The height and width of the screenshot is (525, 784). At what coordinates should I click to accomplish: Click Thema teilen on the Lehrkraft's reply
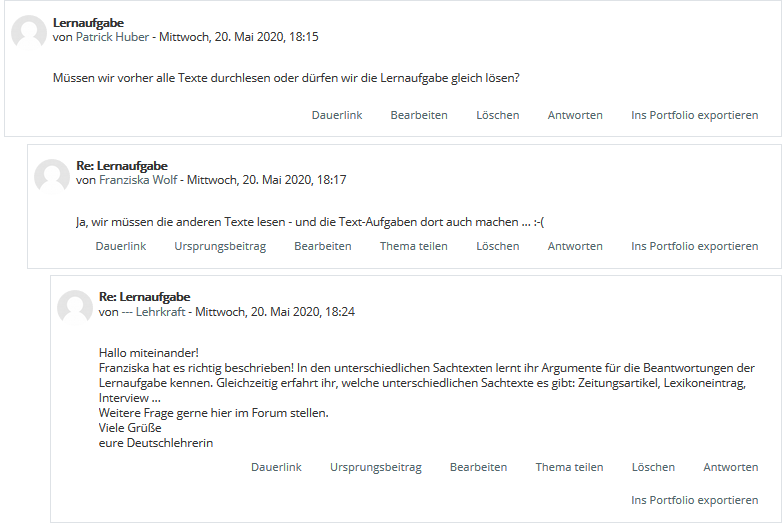click(569, 467)
